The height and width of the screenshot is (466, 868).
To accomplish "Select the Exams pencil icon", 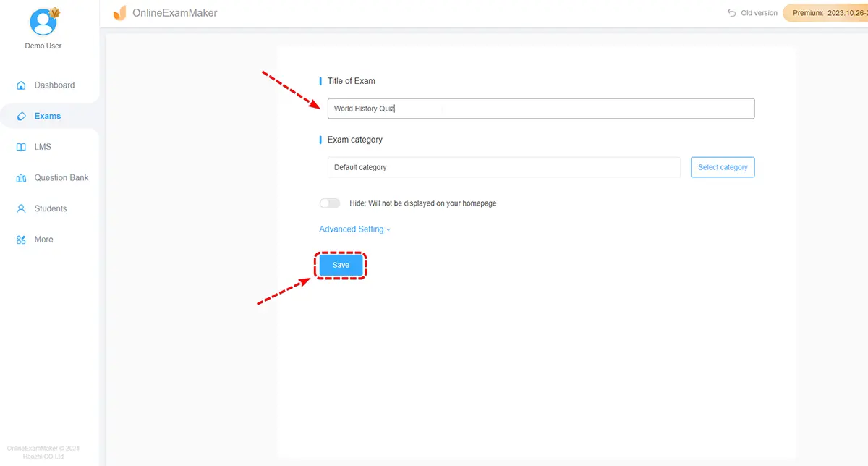I will 21,116.
